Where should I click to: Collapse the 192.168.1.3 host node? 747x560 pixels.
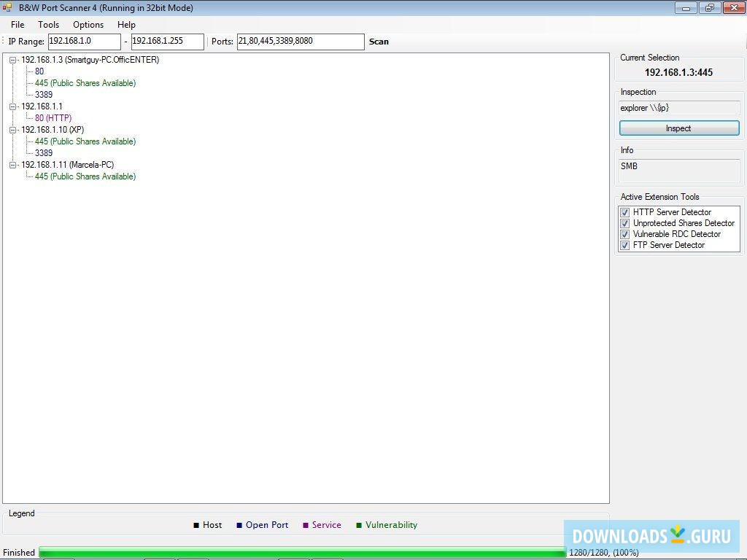[x=13, y=60]
